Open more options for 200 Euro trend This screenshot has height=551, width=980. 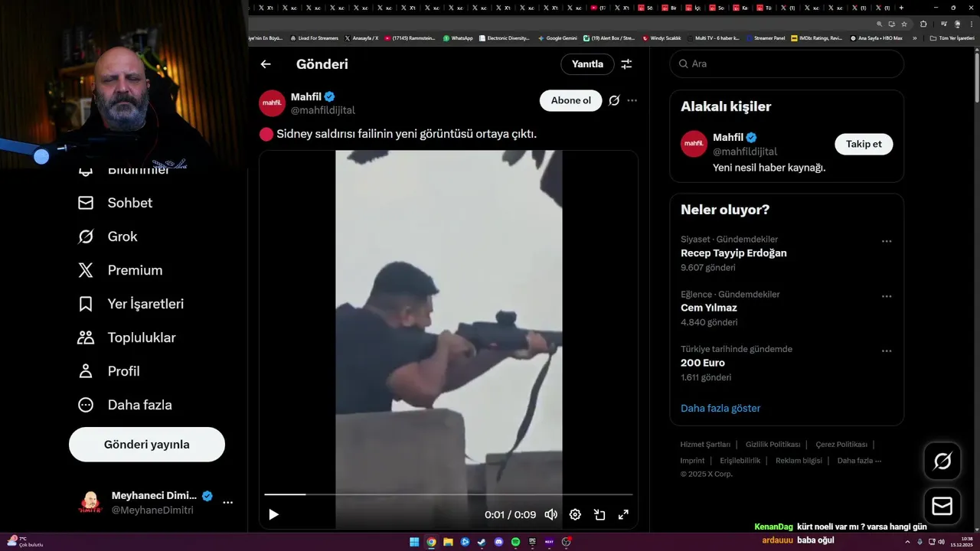pyautogui.click(x=887, y=351)
